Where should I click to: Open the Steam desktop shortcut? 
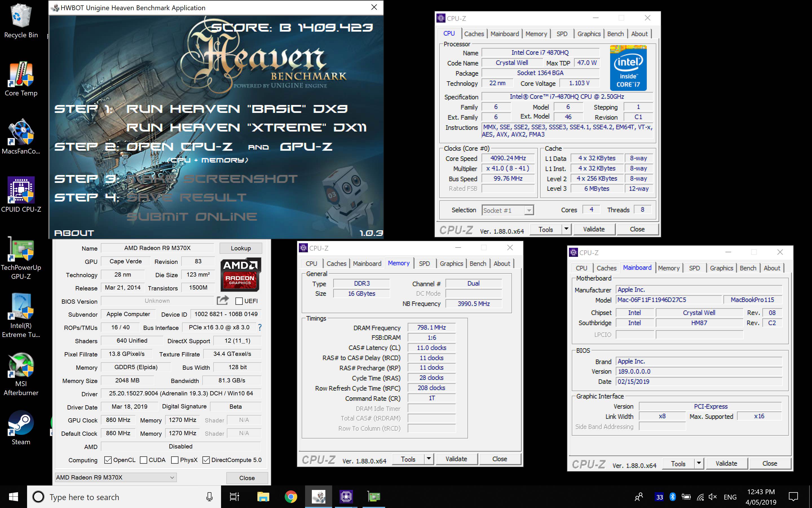[21, 428]
